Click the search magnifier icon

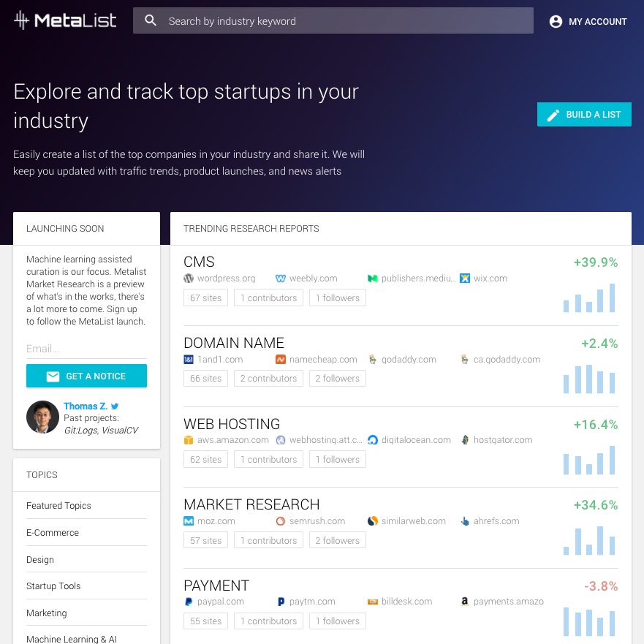151,20
